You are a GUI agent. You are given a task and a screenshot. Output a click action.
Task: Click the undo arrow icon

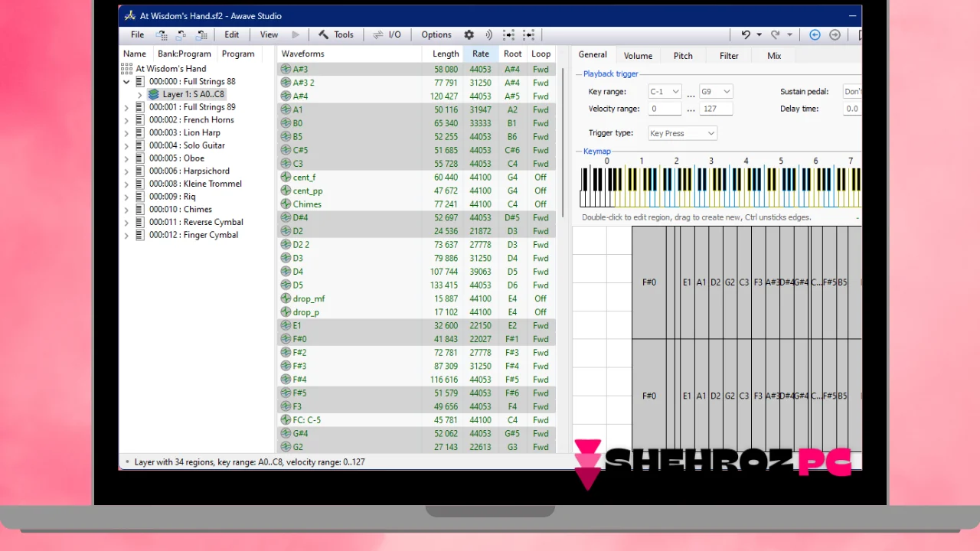(x=745, y=34)
